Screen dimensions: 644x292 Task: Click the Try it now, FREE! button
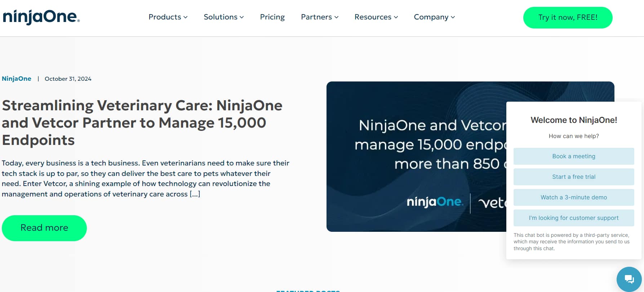coord(568,17)
